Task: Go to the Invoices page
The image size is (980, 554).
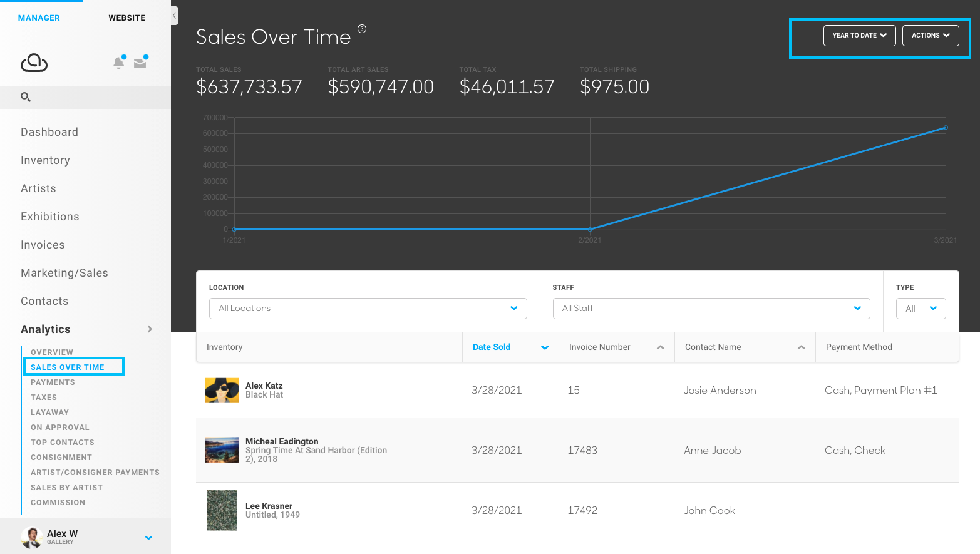Action: [x=43, y=244]
